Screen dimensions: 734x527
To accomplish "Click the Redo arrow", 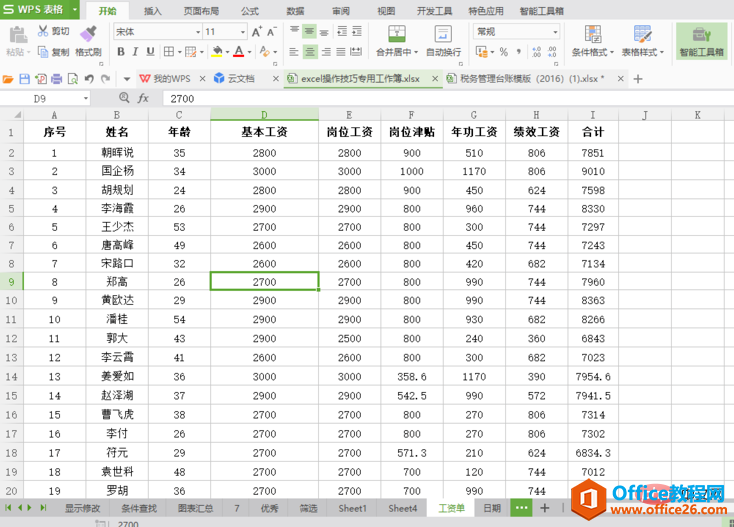I will (x=105, y=79).
